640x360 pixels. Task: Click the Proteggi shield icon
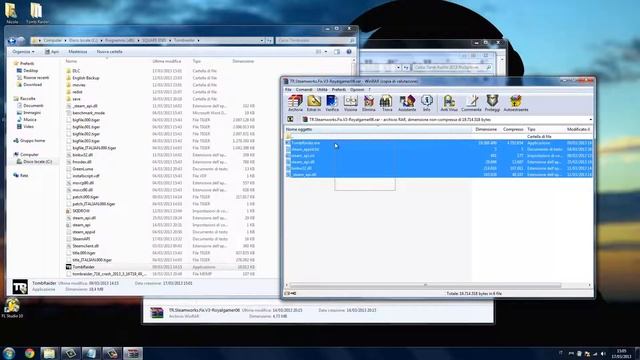click(492, 103)
